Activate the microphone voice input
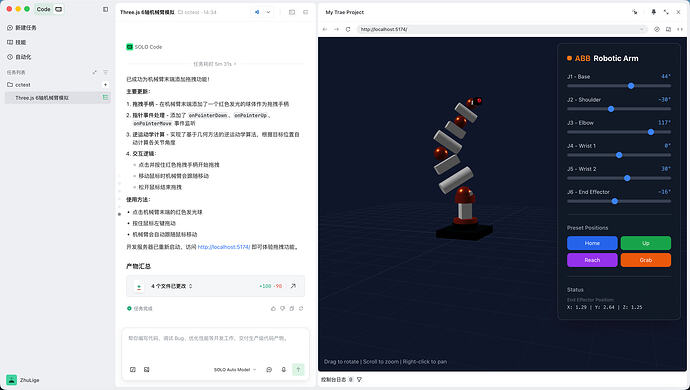This screenshot has width=690, height=390. pyautogui.click(x=284, y=370)
